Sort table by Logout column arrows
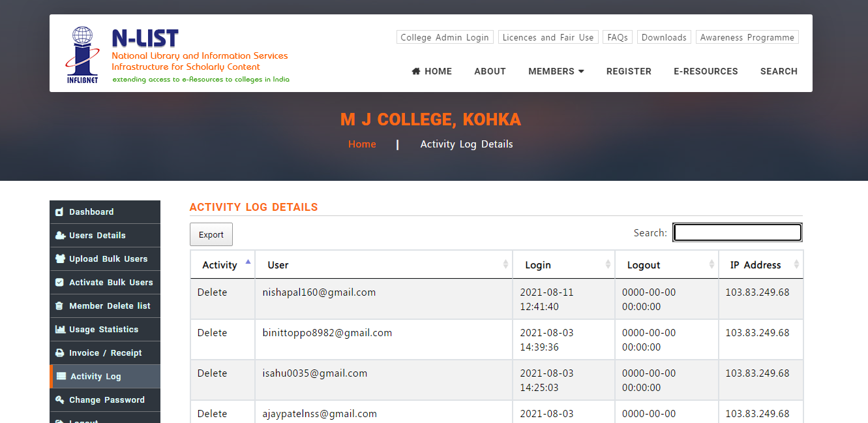868x423 pixels. pyautogui.click(x=711, y=264)
